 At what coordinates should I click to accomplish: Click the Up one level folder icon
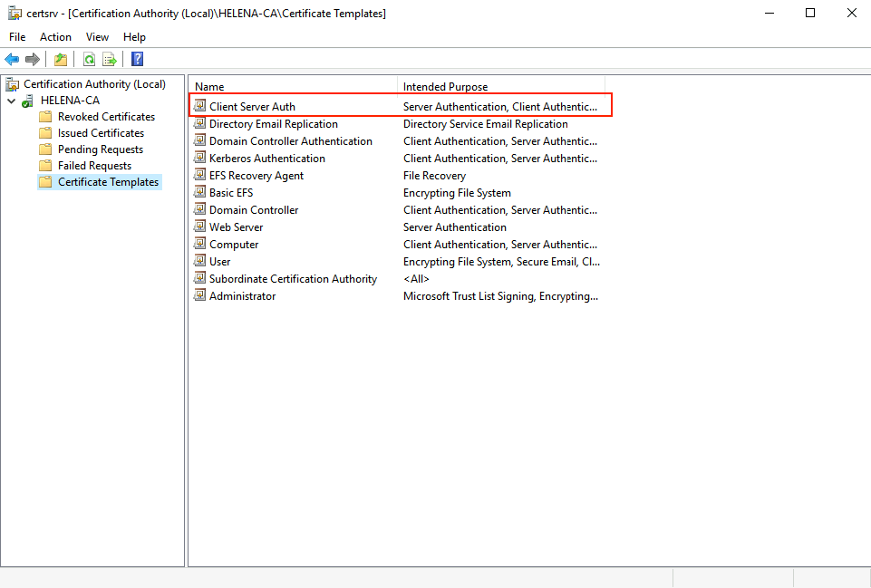(x=60, y=60)
